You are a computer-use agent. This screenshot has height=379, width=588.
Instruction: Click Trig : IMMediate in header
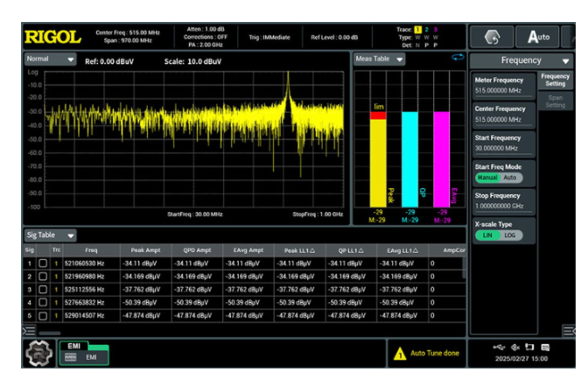coord(269,37)
